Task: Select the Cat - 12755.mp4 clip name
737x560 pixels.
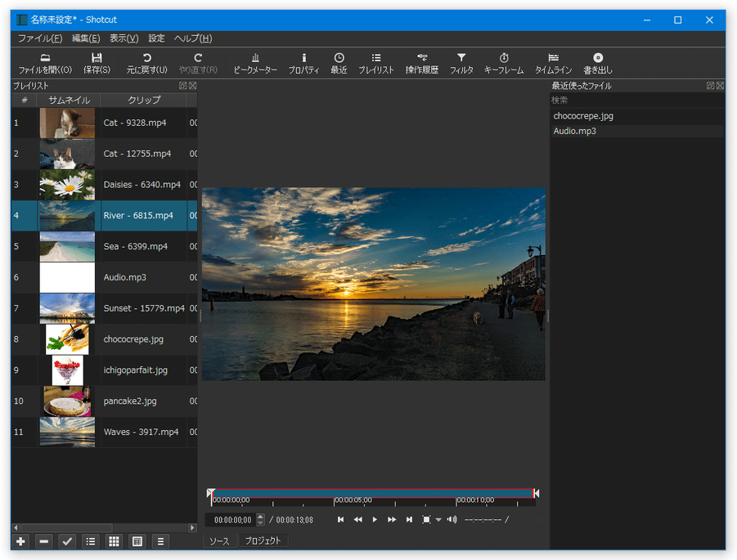Action: (137, 154)
